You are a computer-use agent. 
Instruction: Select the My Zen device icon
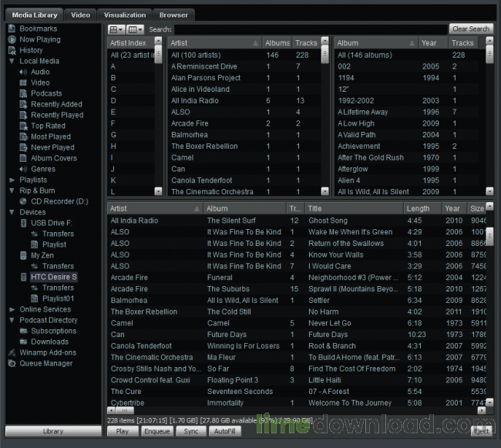point(23,256)
